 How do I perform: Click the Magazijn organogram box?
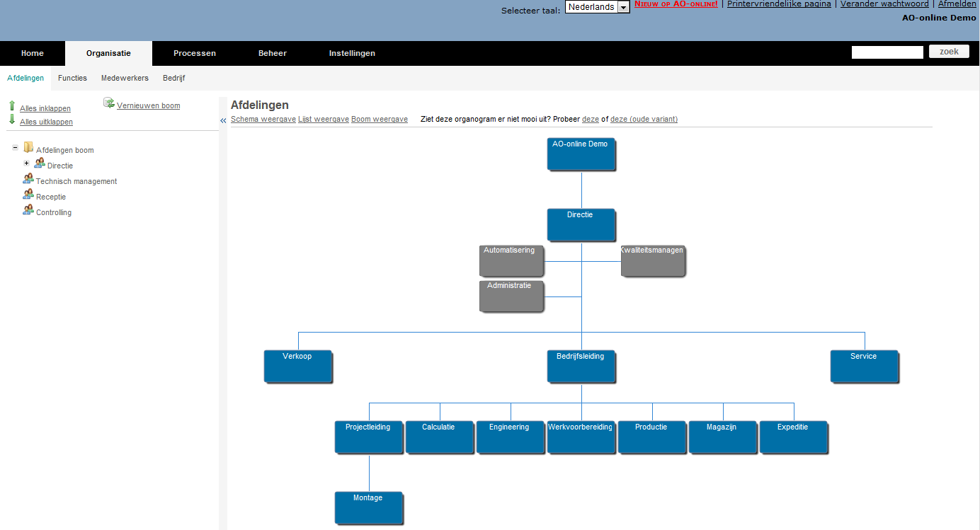tap(723, 437)
